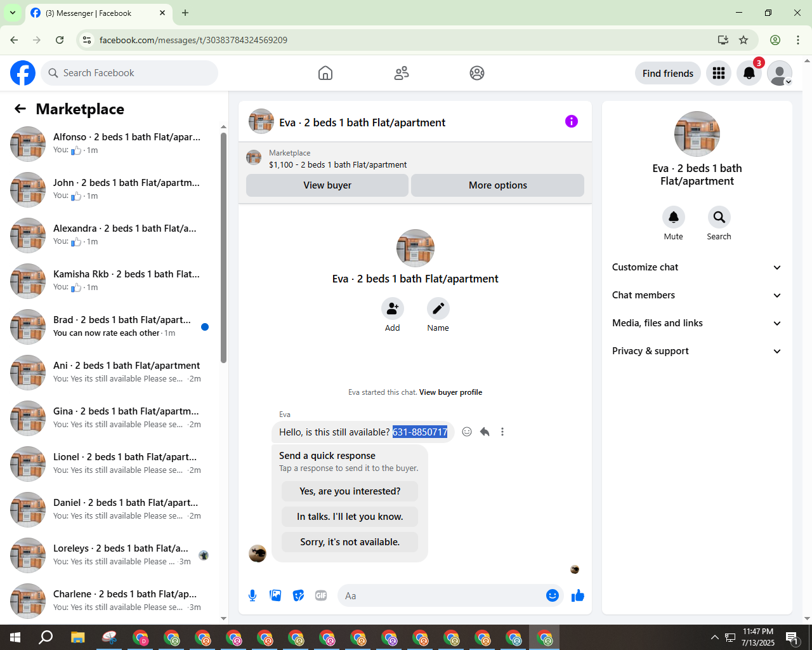
Task: Open the Ani conversation
Action: 110,372
